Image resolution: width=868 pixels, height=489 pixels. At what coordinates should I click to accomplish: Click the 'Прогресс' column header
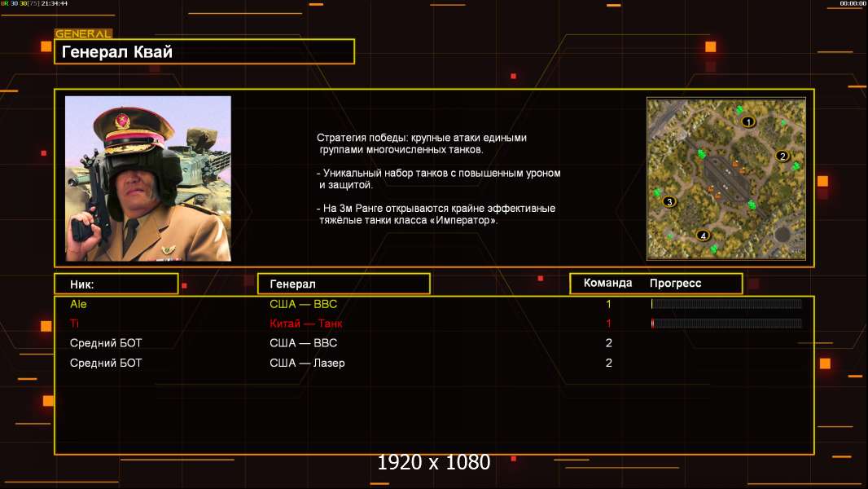[x=675, y=284]
